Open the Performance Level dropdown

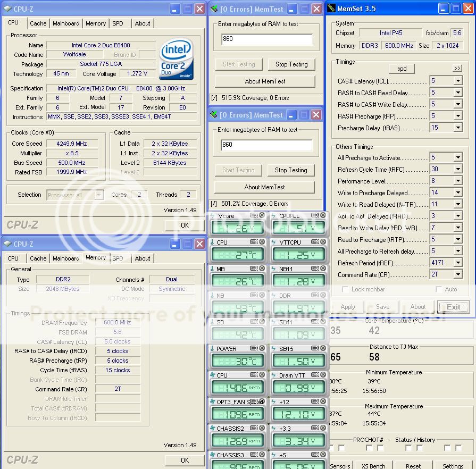[x=458, y=181]
